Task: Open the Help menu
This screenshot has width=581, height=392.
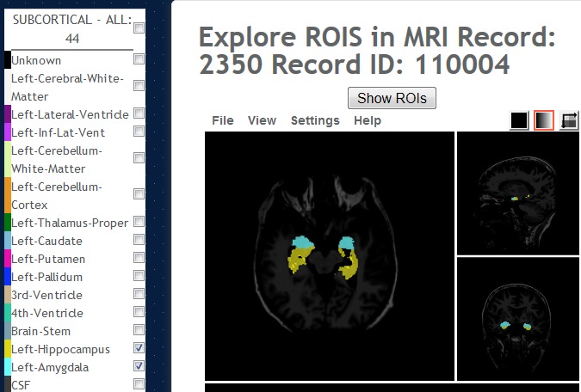Action: coord(368,120)
